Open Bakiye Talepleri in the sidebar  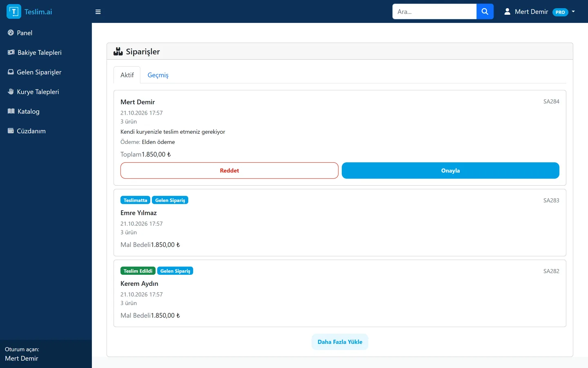(x=46, y=52)
